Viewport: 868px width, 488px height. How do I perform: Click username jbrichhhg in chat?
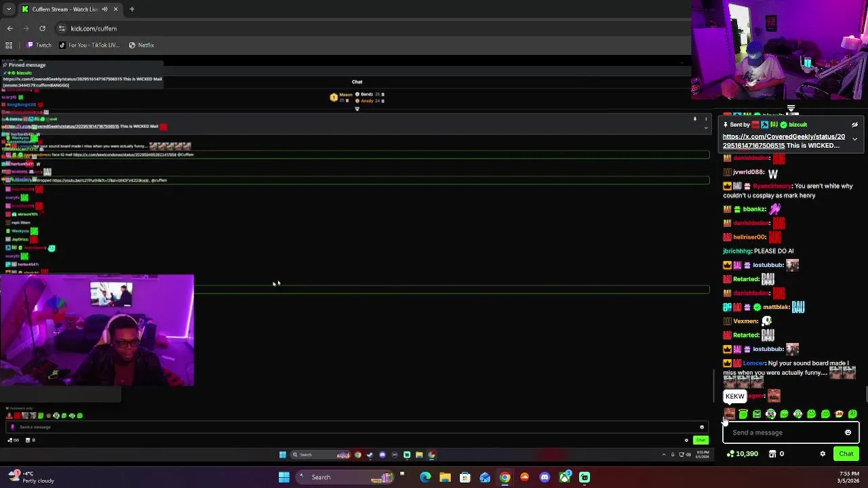click(737, 251)
